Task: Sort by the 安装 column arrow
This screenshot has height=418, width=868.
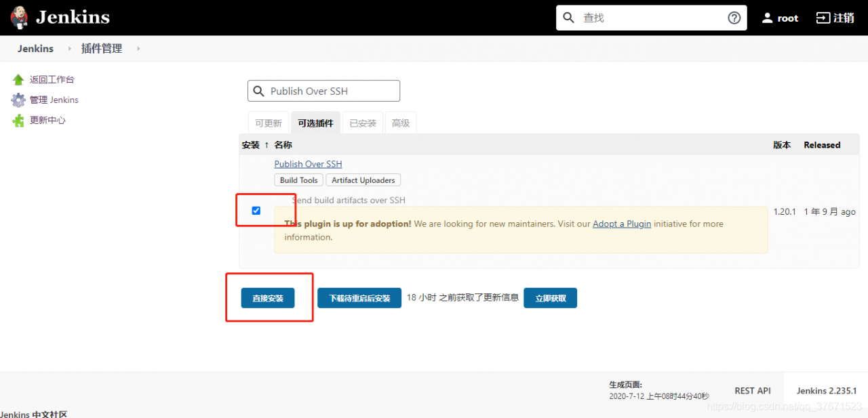Action: point(266,145)
